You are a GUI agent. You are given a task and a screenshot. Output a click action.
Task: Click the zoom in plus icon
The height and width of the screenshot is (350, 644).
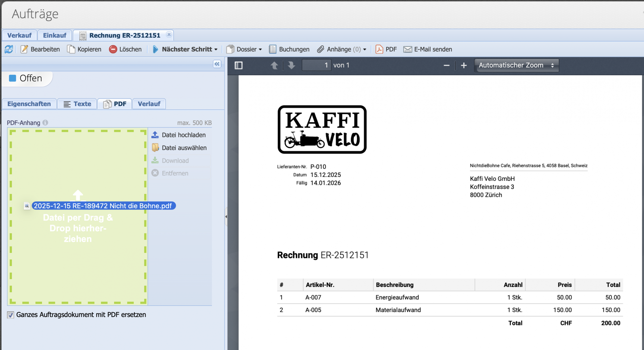464,65
